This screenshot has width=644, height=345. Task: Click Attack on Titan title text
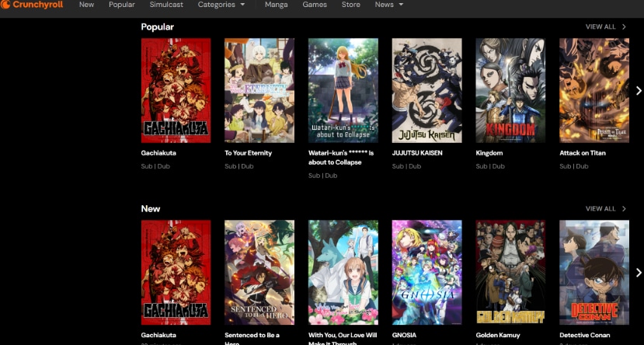click(583, 153)
